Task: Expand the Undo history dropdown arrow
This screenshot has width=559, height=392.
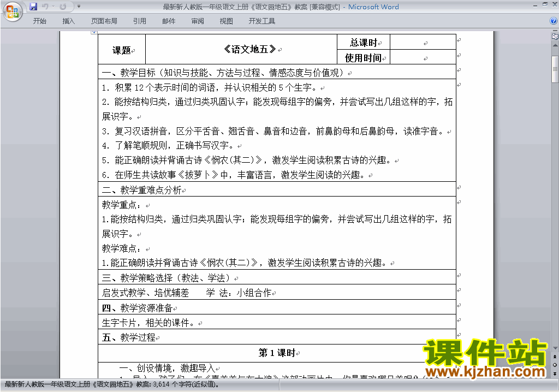Action: tap(53, 7)
